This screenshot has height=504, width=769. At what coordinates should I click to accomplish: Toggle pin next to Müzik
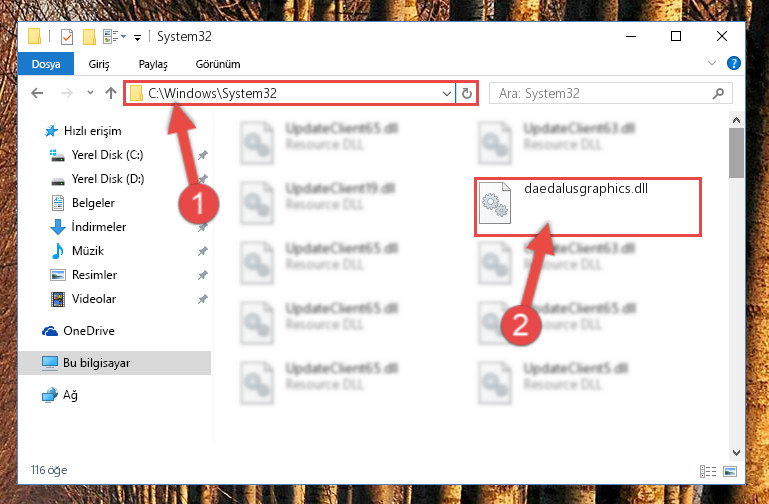pyautogui.click(x=202, y=251)
